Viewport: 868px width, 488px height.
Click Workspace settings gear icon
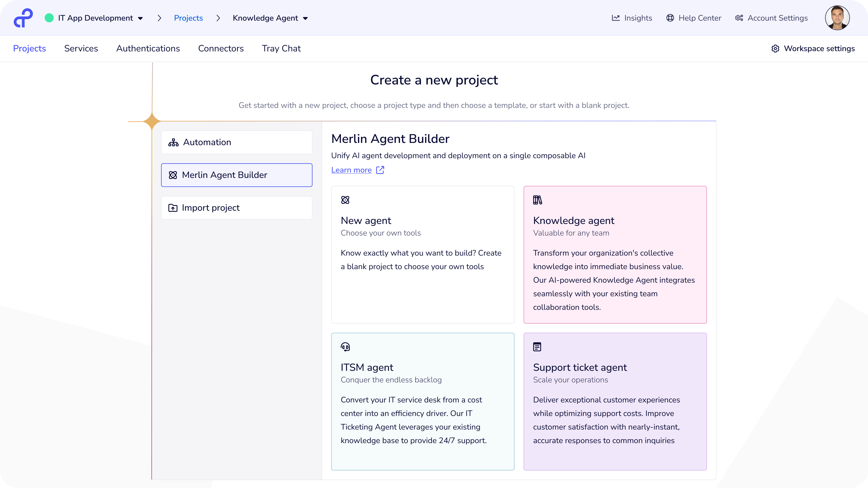pos(775,48)
